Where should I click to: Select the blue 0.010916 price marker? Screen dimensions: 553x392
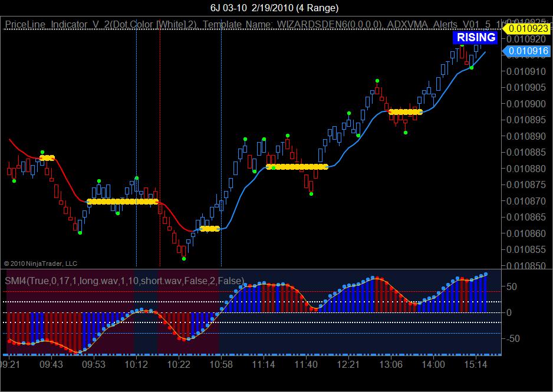[526, 51]
